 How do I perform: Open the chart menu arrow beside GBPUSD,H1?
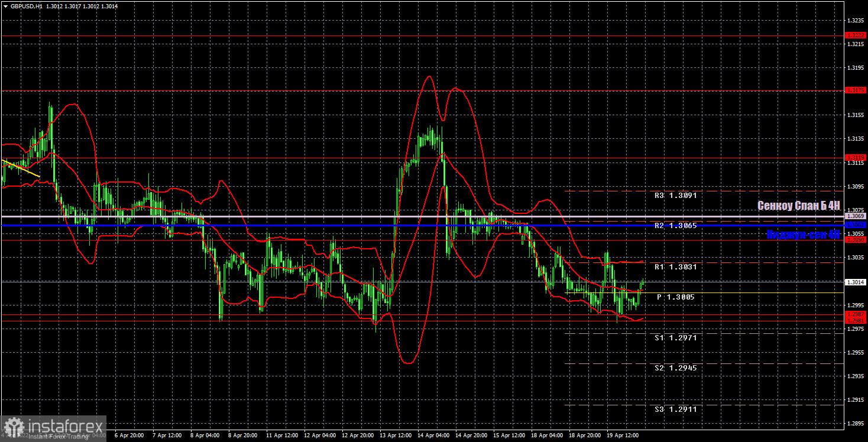click(x=5, y=5)
